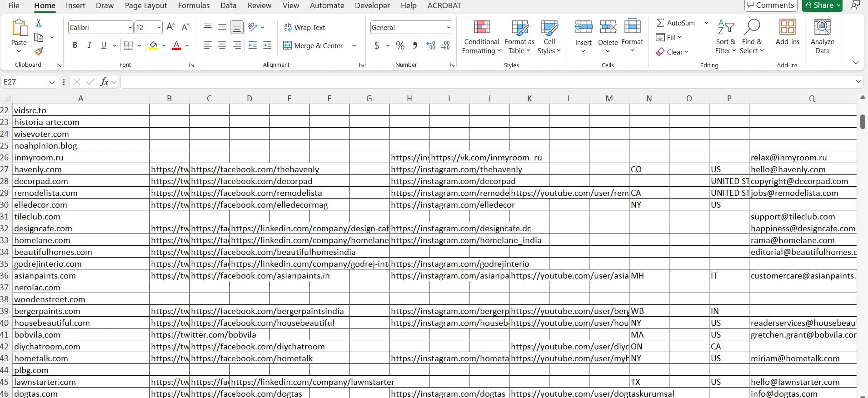Apply the Borders icon
868x398 pixels.
tap(128, 45)
